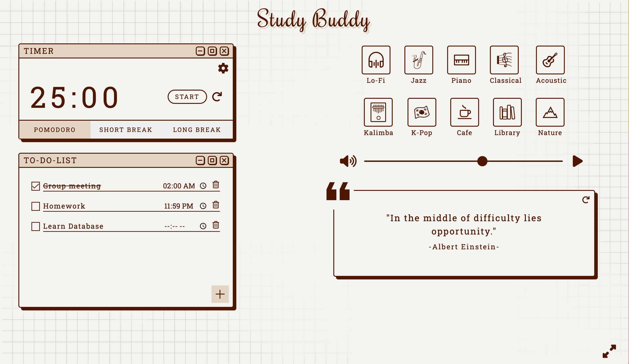Switch to Long Break timer mode
629x364 pixels.
pyautogui.click(x=197, y=129)
